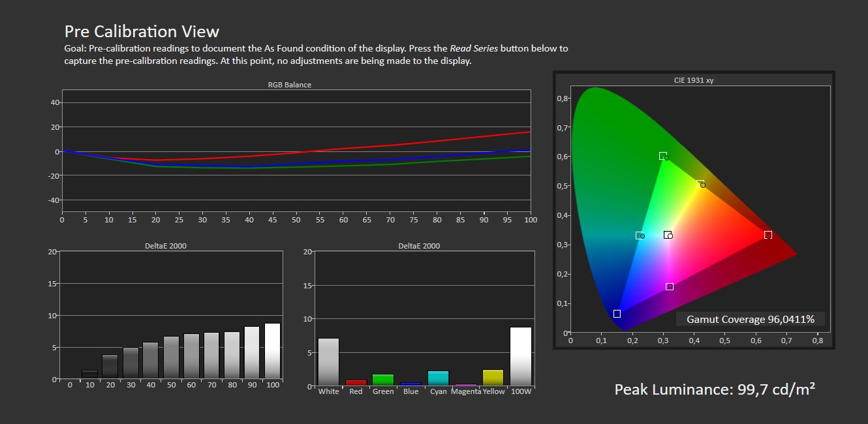Select the Cyan bar in color DeltaE chart
Screen dimensions: 868x424
[439, 378]
